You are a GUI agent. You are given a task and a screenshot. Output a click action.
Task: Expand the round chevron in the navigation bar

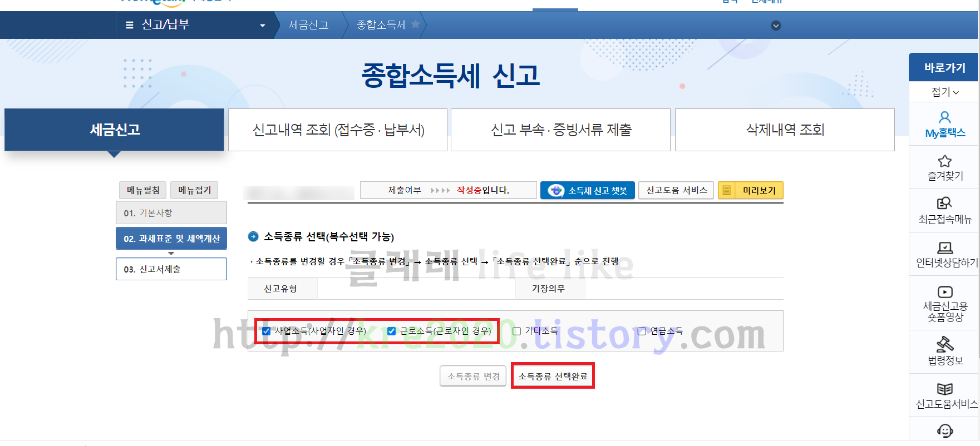[x=776, y=26]
